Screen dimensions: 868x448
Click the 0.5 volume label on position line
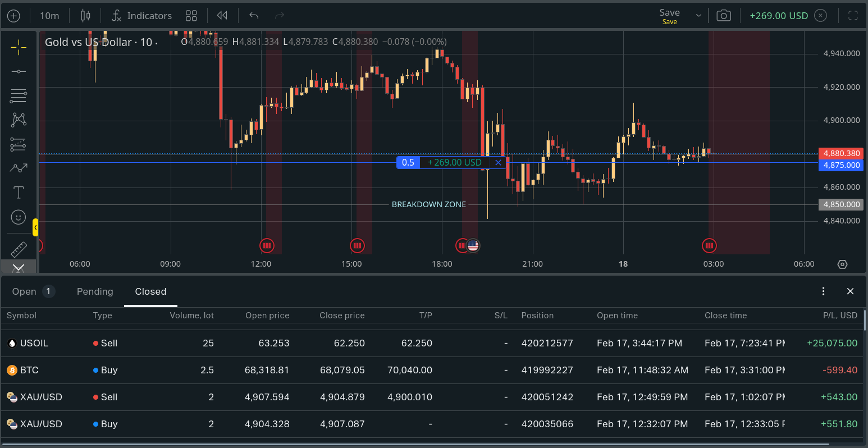pos(408,163)
